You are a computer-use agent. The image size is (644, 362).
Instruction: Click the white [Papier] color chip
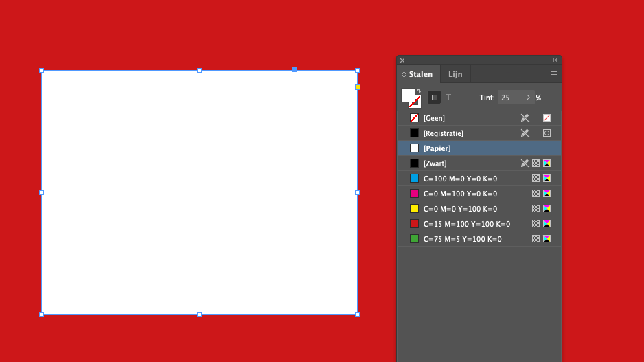click(x=415, y=148)
